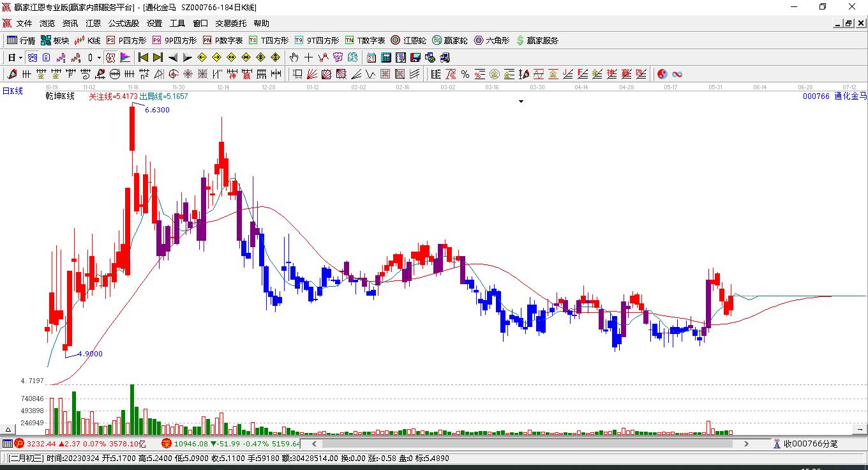The height and width of the screenshot is (470, 868).
Task: Click the 000766 通化金马 stock label
Action: tap(835, 96)
